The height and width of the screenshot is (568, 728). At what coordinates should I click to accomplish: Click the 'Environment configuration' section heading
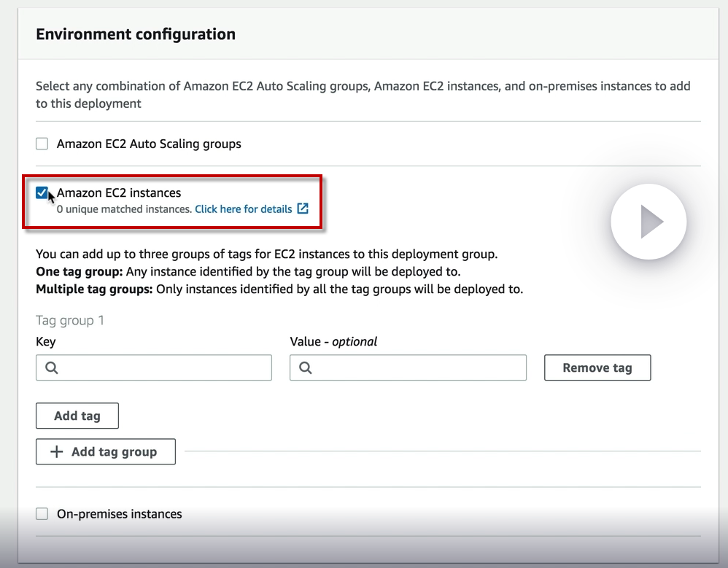pyautogui.click(x=136, y=34)
